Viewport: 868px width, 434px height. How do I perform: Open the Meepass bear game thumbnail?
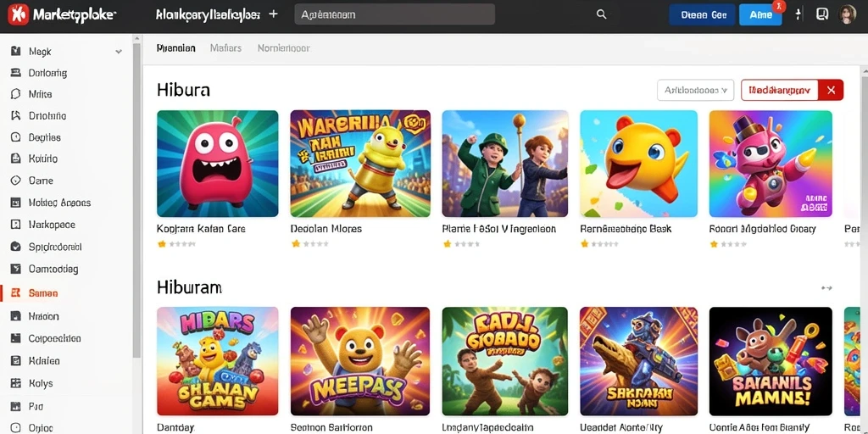tap(360, 361)
